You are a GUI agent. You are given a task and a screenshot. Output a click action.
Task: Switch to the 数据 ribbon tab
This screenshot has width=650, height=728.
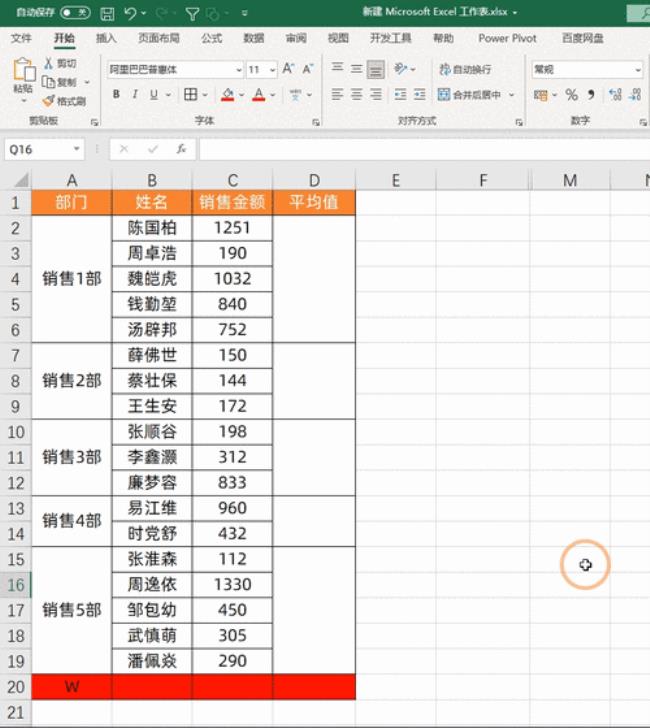(254, 38)
